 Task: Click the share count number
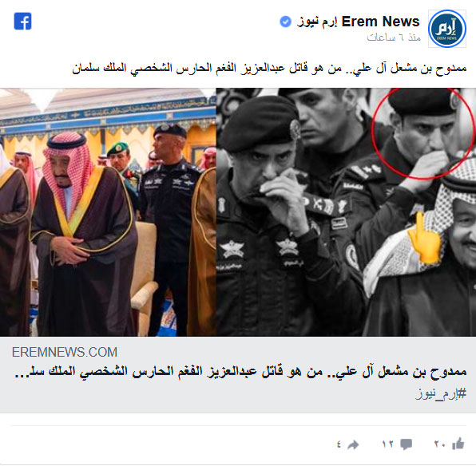tap(339, 445)
